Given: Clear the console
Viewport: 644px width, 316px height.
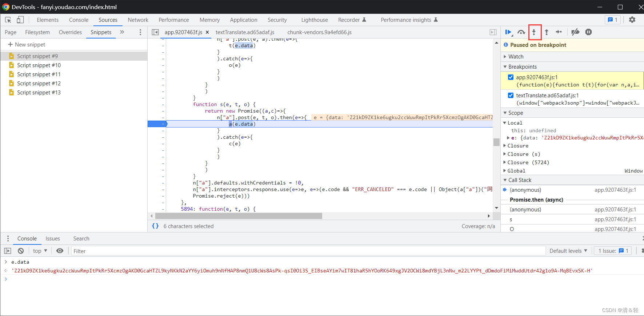Looking at the screenshot, I should [x=21, y=251].
